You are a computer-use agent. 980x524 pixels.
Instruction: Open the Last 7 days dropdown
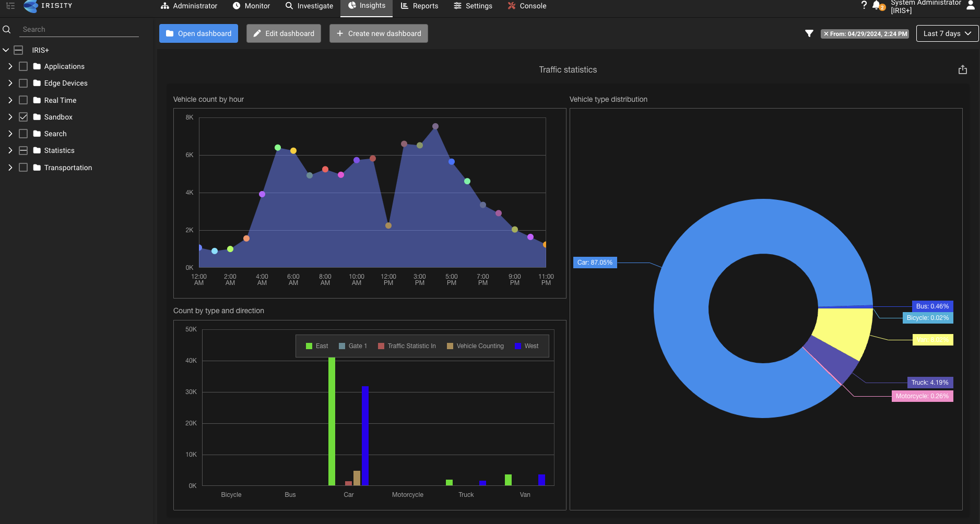click(946, 33)
